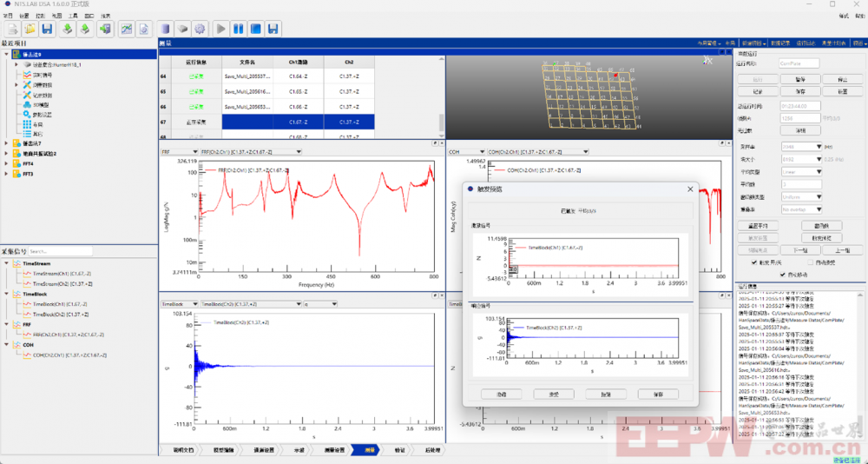Select the C1.64,-Z cell in row 64
Screen dimensions: 868x464
[x=299, y=76]
